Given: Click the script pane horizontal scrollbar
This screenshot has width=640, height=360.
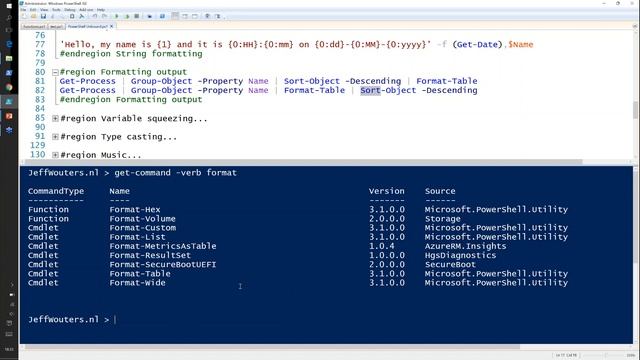Looking at the screenshot, I should point(304,162).
